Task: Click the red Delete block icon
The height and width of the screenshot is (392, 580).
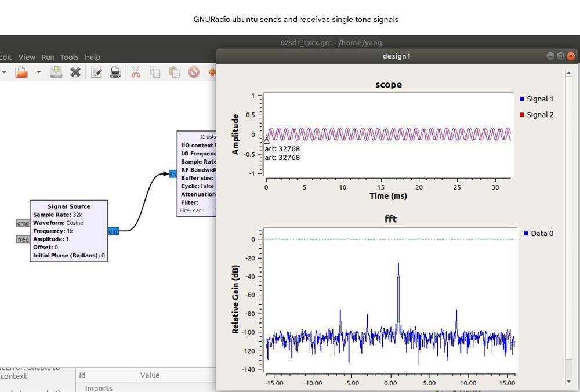Action: coord(194,72)
